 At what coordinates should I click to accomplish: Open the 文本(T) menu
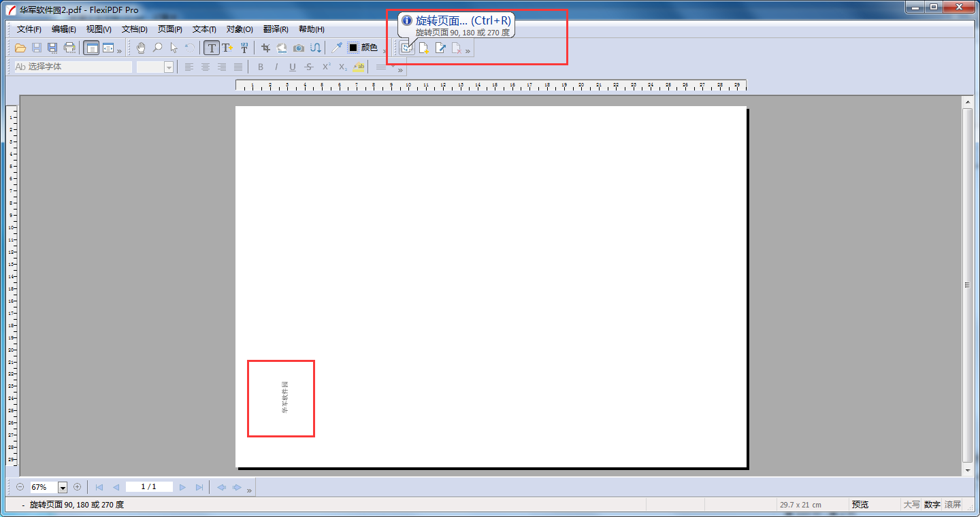point(204,29)
